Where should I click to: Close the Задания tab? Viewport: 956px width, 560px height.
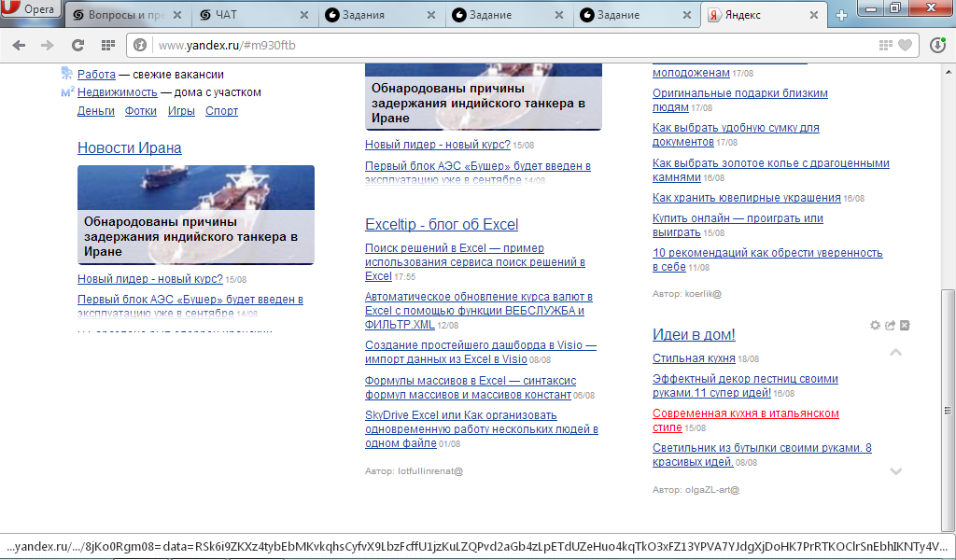431,15
